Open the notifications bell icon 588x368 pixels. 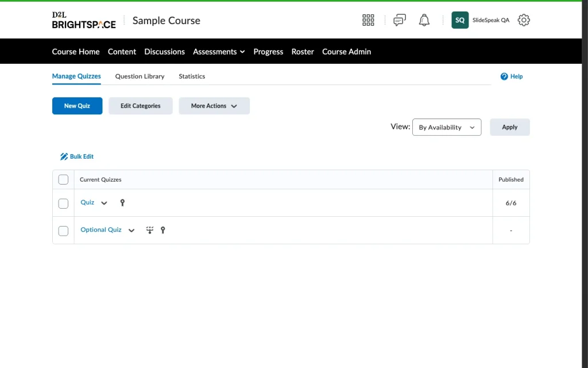tap(424, 20)
